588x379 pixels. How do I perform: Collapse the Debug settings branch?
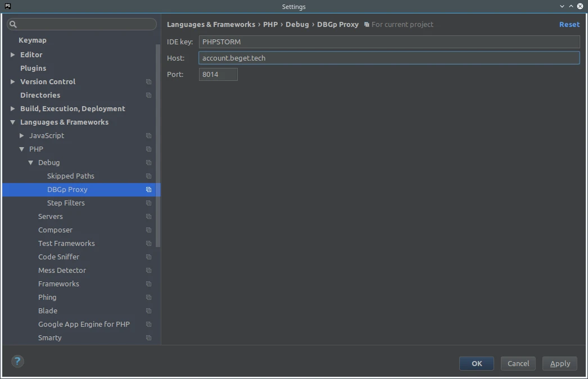point(31,162)
